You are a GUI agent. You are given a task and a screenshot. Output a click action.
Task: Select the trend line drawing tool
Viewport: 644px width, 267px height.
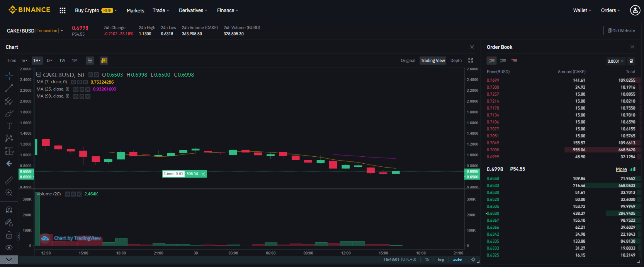coord(9,89)
